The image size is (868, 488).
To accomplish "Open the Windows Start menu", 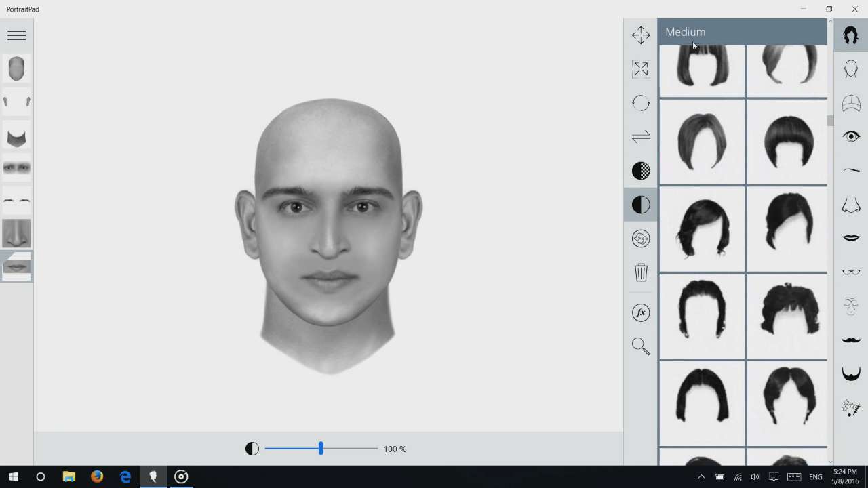I will [13, 476].
